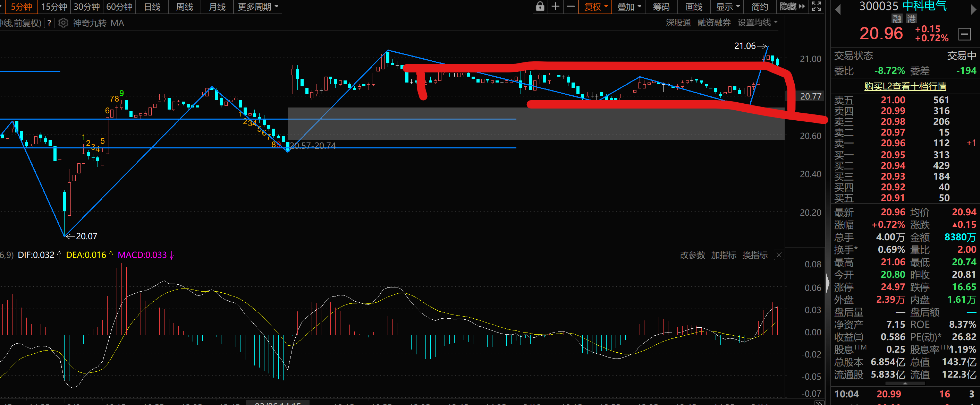980x405 pixels.
Task: Go to previous stock with left arrow
Action: pos(838,10)
